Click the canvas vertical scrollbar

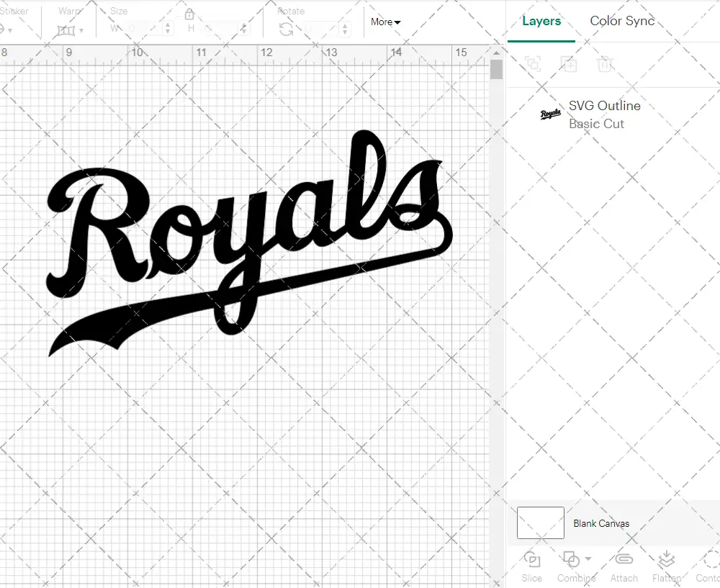[x=496, y=68]
